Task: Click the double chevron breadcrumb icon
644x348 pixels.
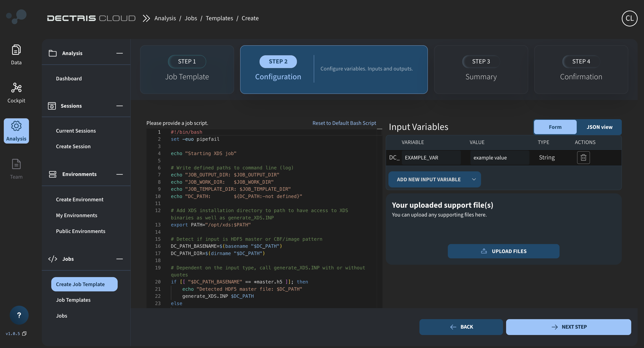Action: (x=146, y=18)
